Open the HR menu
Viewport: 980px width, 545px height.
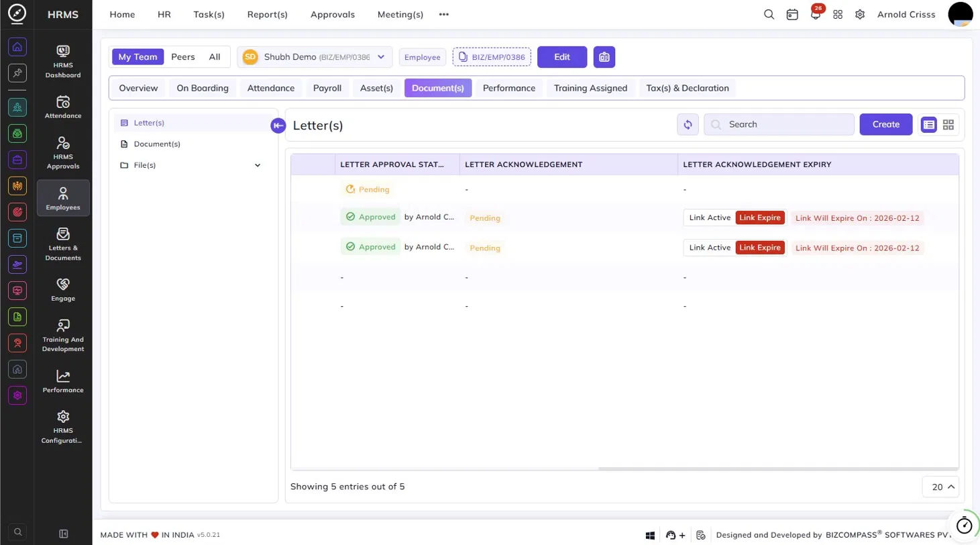click(x=164, y=14)
